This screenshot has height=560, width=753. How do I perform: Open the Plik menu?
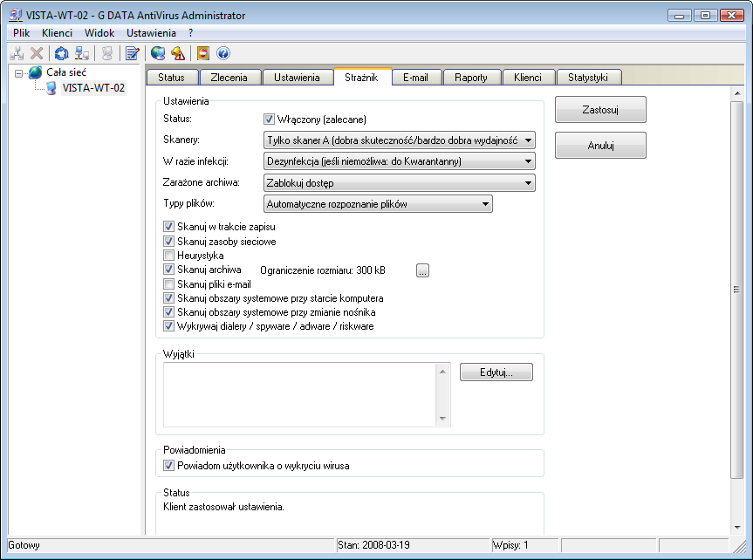(x=22, y=33)
